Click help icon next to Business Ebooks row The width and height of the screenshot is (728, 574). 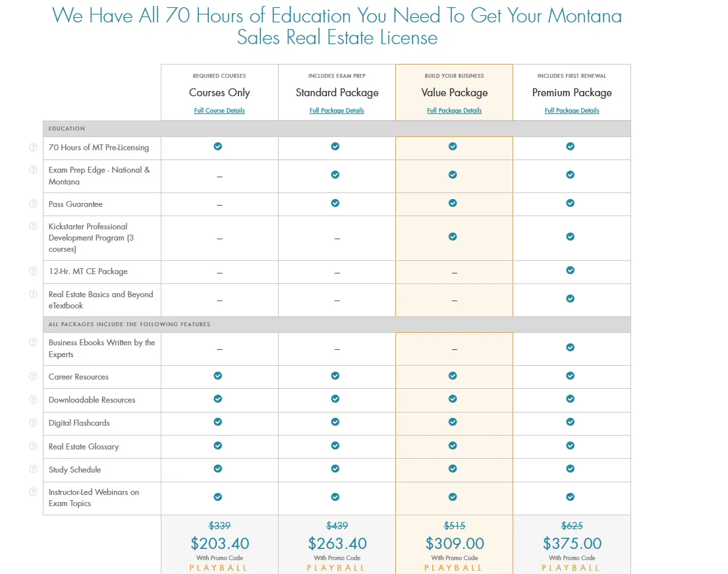(33, 342)
